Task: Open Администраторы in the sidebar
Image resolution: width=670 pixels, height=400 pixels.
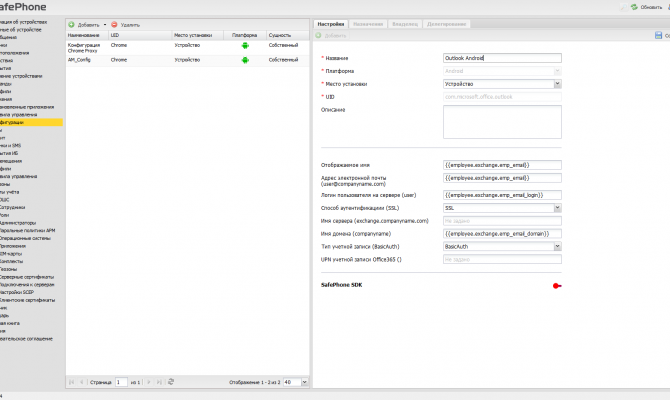Action: 18,223
